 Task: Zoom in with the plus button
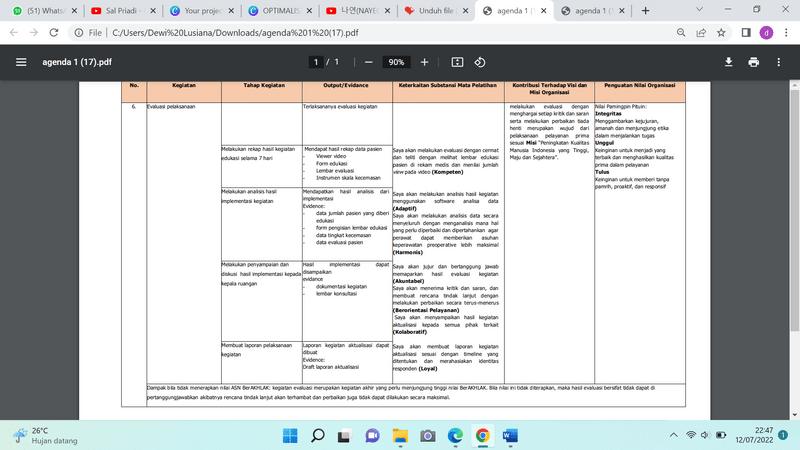[424, 62]
